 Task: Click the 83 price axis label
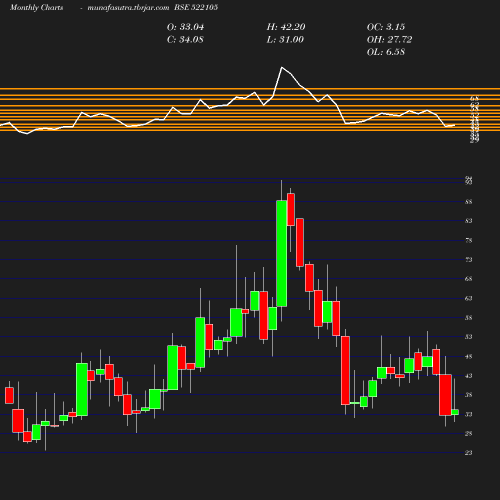[x=469, y=221]
